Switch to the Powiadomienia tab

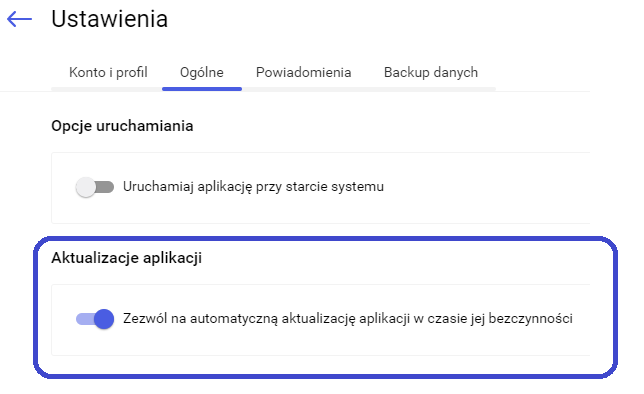[x=304, y=72]
